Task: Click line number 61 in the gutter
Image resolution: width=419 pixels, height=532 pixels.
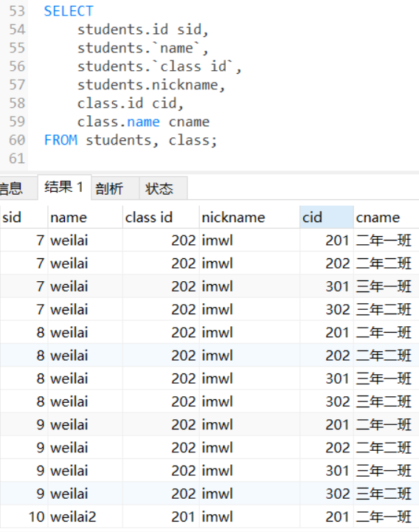Action: coord(17,159)
